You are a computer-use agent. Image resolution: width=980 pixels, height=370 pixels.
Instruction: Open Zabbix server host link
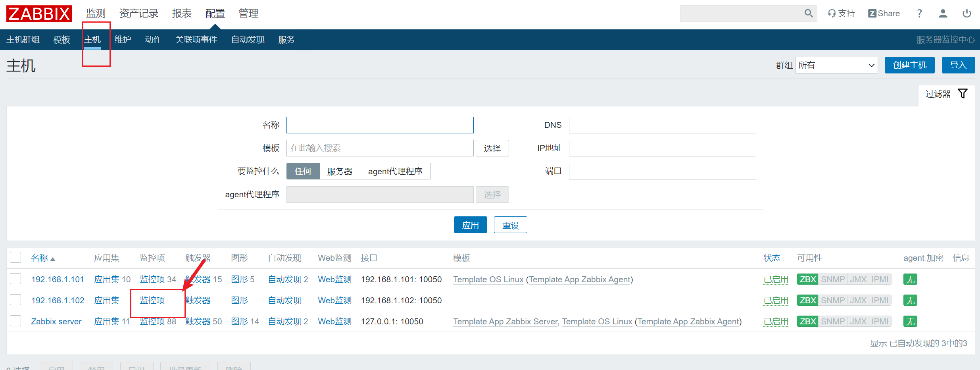56,322
